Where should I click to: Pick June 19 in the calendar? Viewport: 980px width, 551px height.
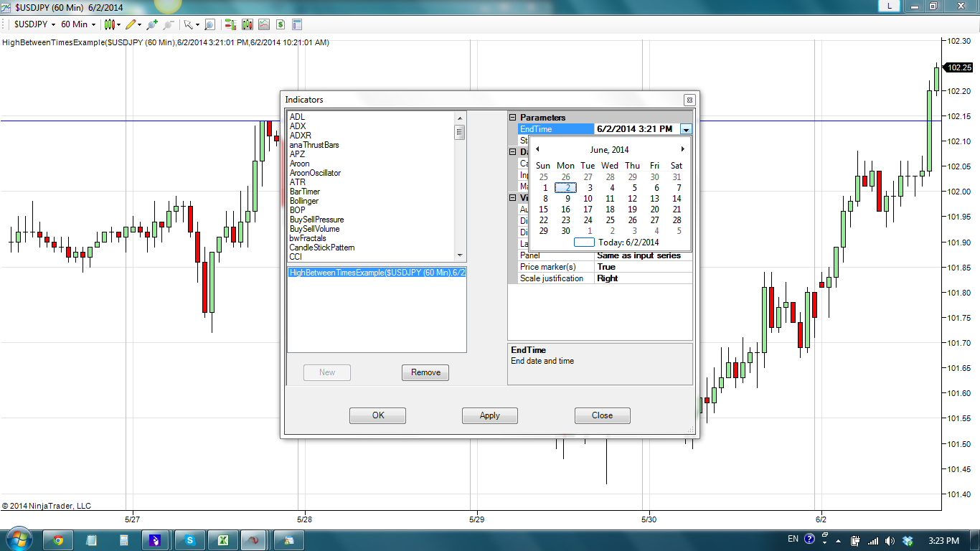(x=632, y=209)
